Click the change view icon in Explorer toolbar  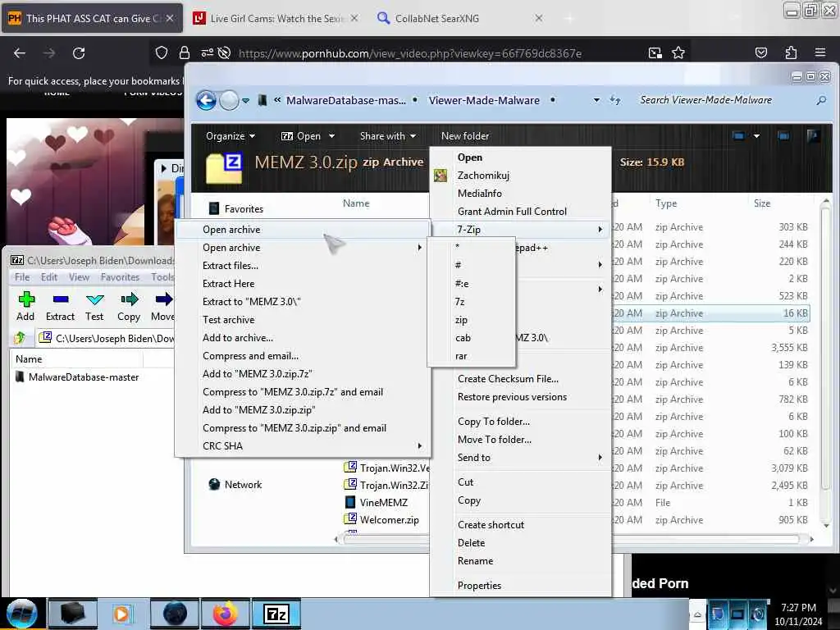738,136
